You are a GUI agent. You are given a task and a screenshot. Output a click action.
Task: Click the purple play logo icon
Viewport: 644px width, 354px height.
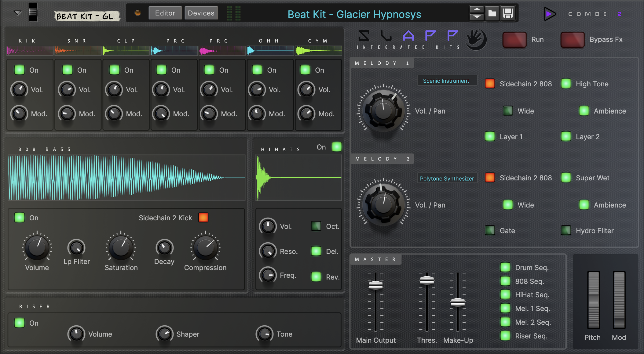(x=549, y=14)
